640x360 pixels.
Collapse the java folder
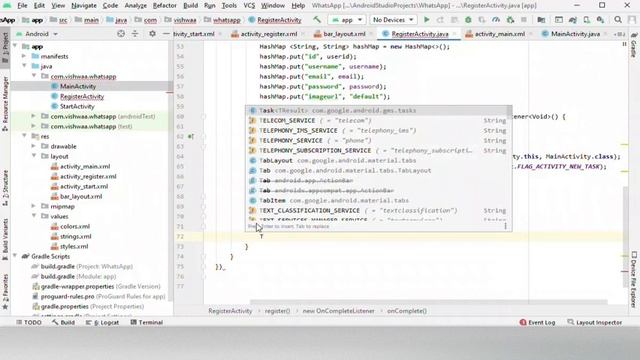coord(24,66)
